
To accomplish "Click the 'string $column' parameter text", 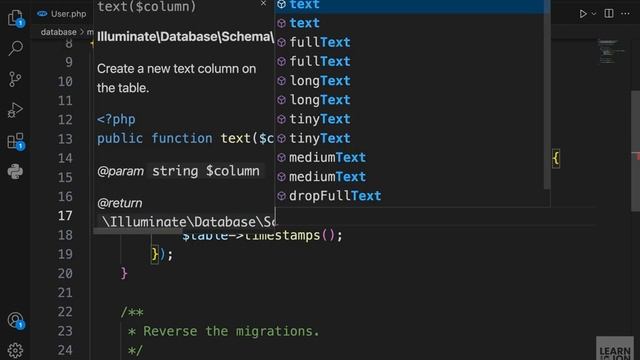I will click(x=206, y=171).
